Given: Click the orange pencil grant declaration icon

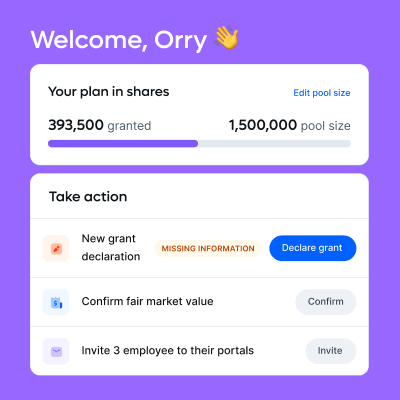Looking at the screenshot, I should (56, 249).
